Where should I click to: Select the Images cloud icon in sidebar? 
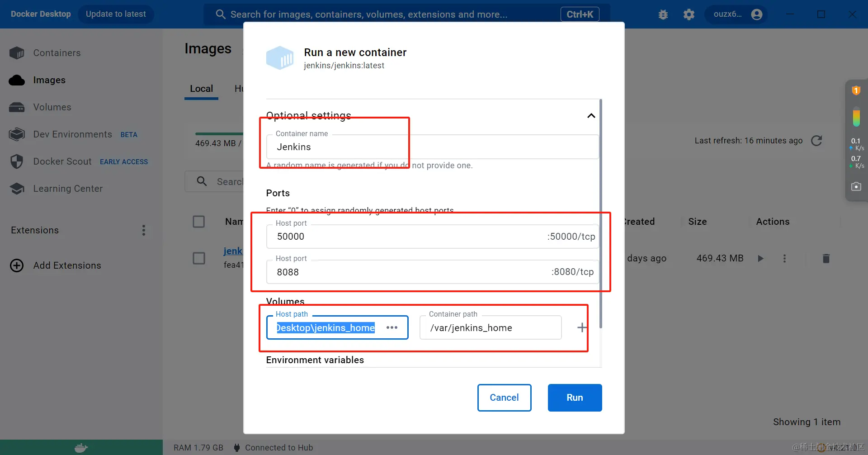coord(17,80)
